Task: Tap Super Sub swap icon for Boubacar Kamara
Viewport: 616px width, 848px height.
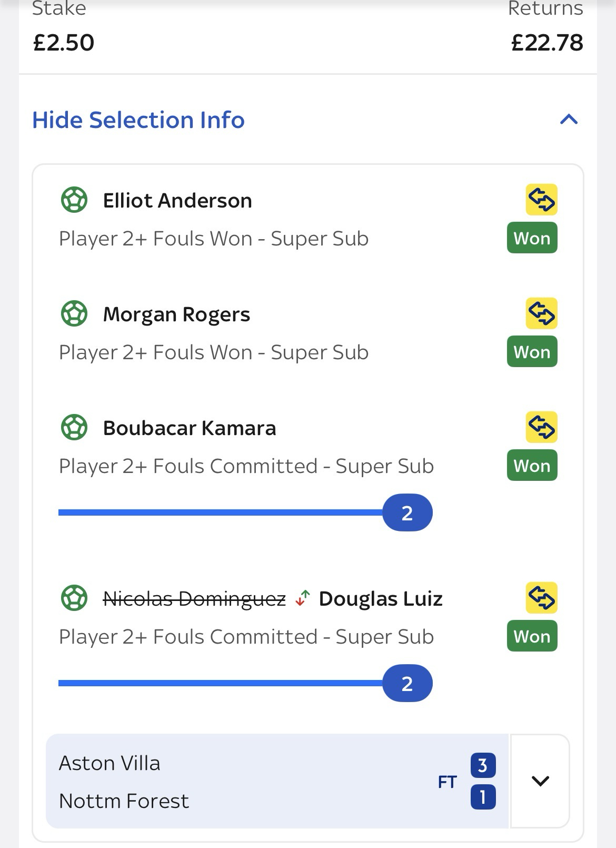Action: point(541,427)
